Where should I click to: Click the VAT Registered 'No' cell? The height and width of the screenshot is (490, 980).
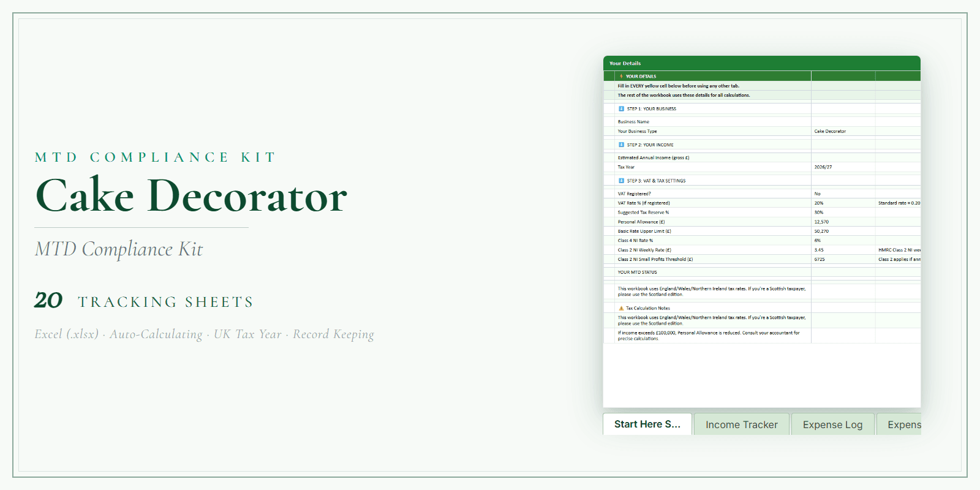[x=843, y=194]
